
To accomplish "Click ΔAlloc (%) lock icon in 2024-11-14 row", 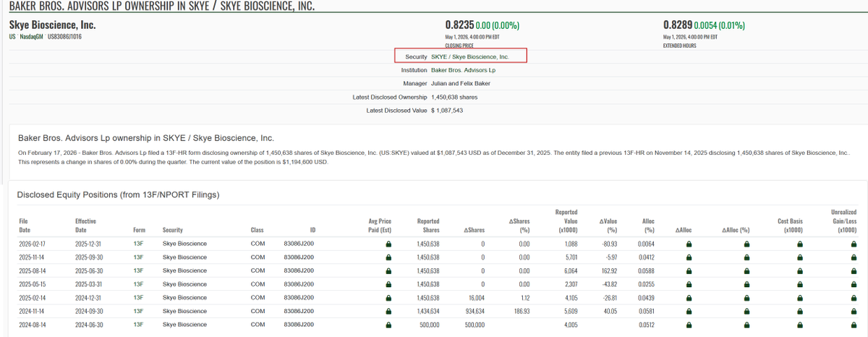I will 746,312.
